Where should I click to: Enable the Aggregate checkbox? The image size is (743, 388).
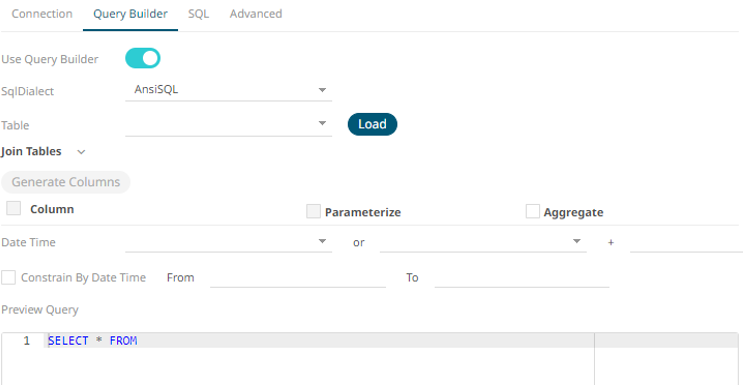[x=533, y=211]
